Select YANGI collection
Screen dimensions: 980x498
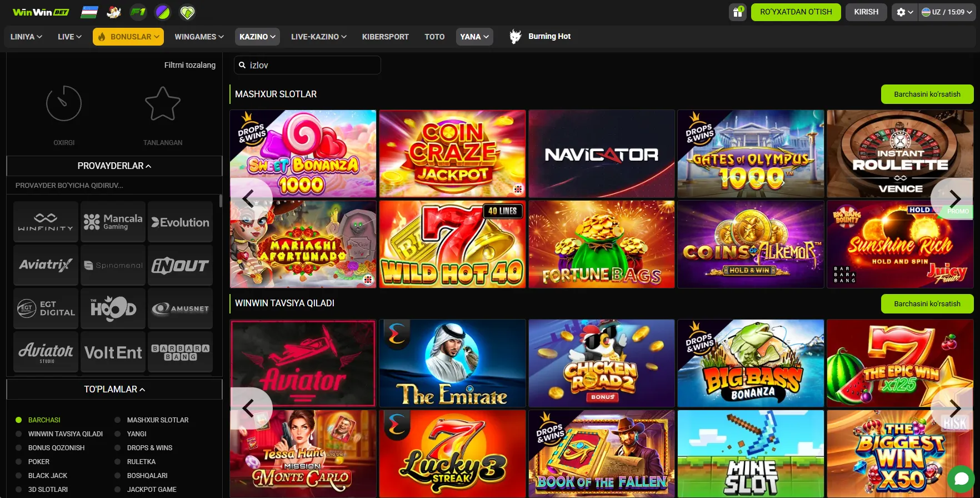(x=130, y=434)
